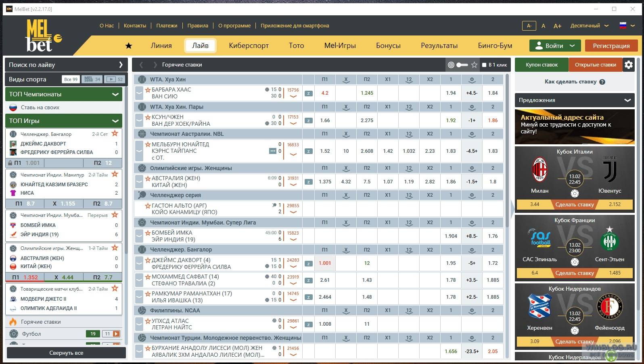Open help icon next to Как сделать ставку
644x364 pixels.
coord(602,82)
